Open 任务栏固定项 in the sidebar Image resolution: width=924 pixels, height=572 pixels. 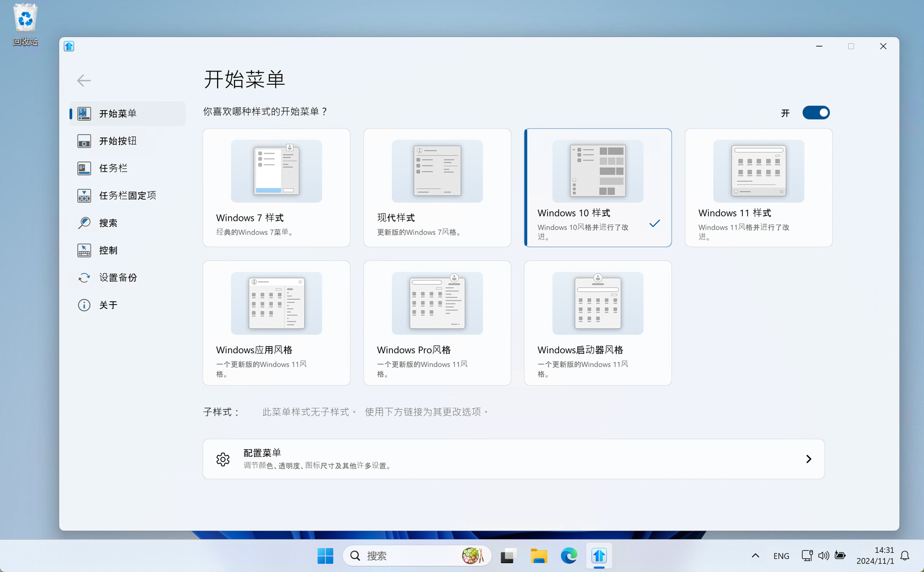[127, 195]
